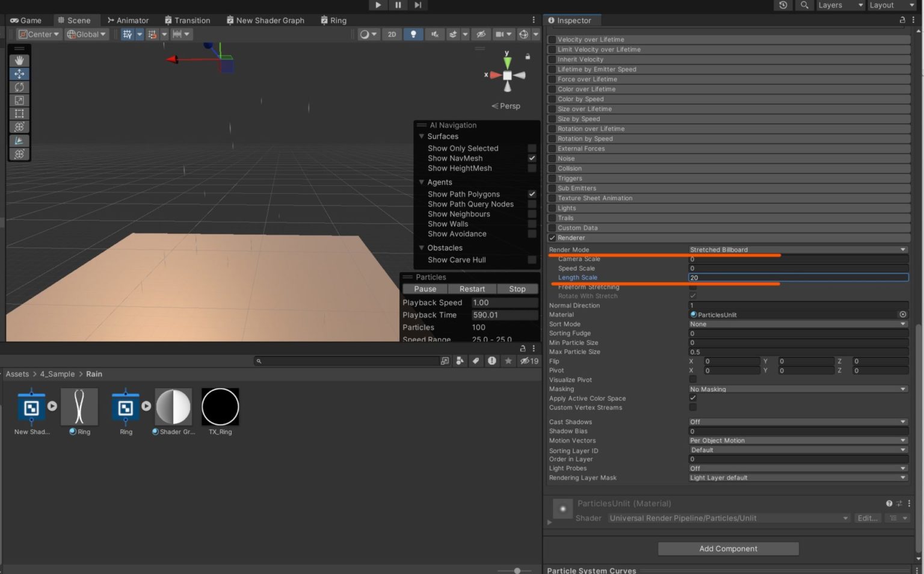Toggle Scene audio mute icon
The image size is (924, 574).
tap(434, 34)
